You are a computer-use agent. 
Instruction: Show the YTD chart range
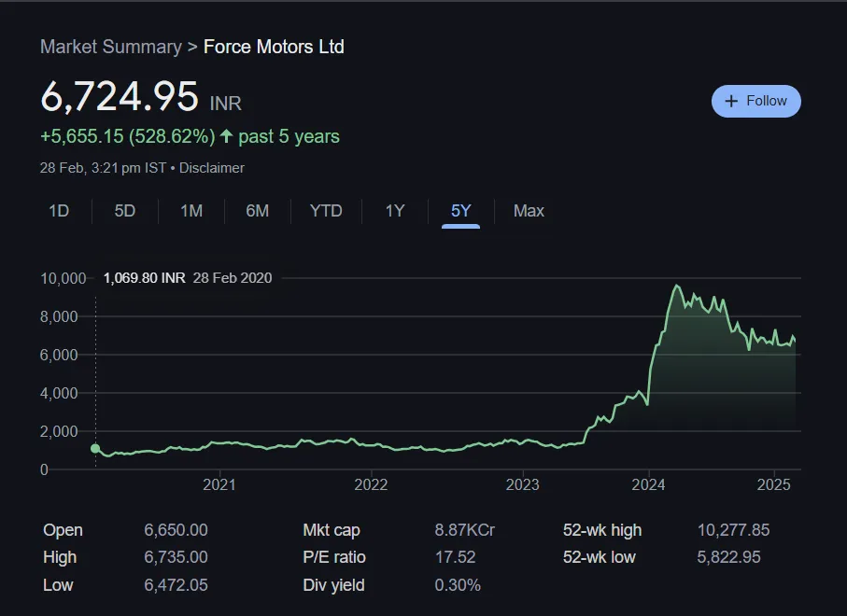[x=326, y=211]
